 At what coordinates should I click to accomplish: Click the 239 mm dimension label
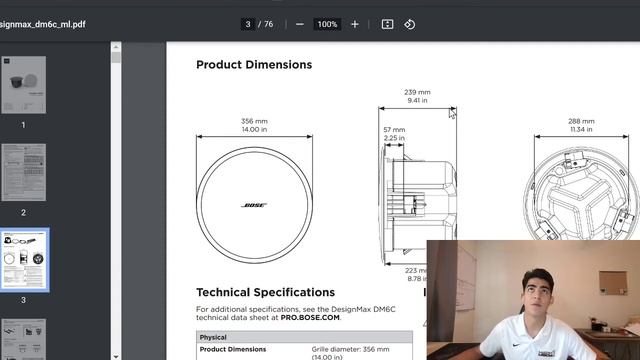coord(417,92)
